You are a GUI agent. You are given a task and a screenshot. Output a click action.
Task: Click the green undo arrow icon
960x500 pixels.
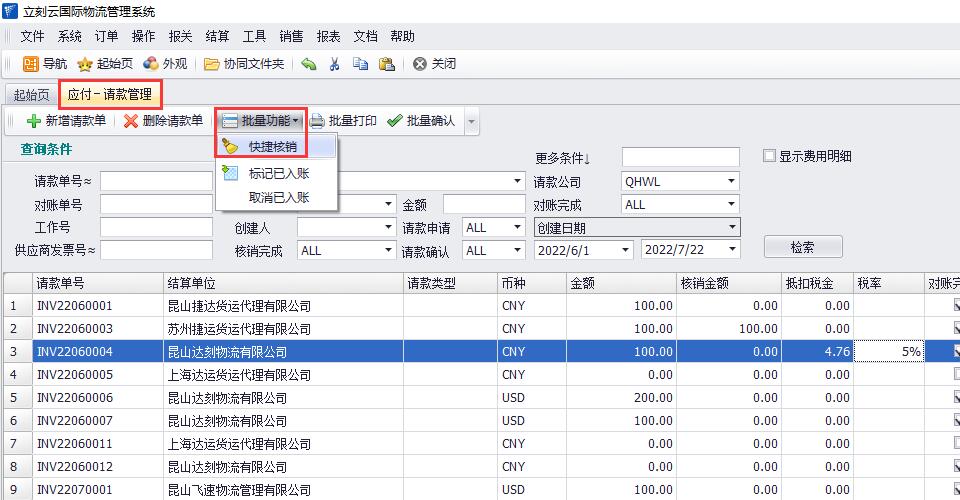tap(309, 64)
